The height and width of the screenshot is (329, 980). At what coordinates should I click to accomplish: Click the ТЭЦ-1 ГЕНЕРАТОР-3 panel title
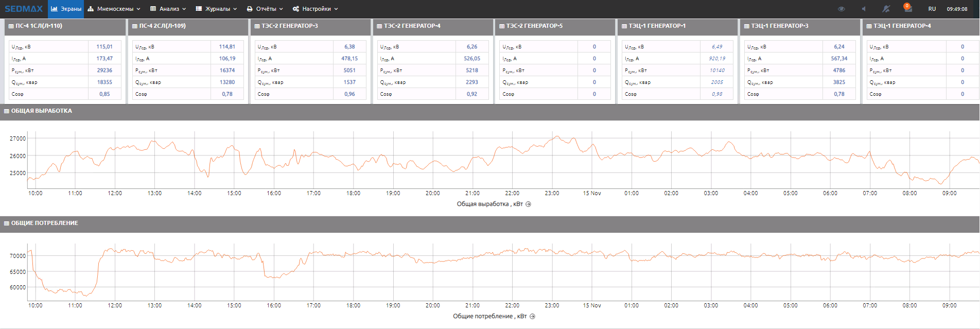click(x=779, y=26)
